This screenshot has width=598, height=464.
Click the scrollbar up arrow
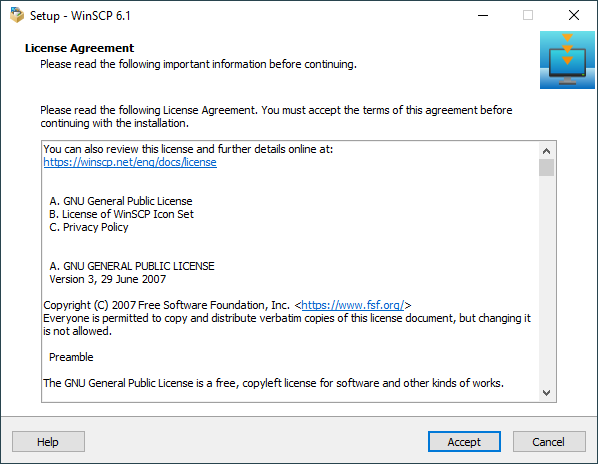[547, 151]
